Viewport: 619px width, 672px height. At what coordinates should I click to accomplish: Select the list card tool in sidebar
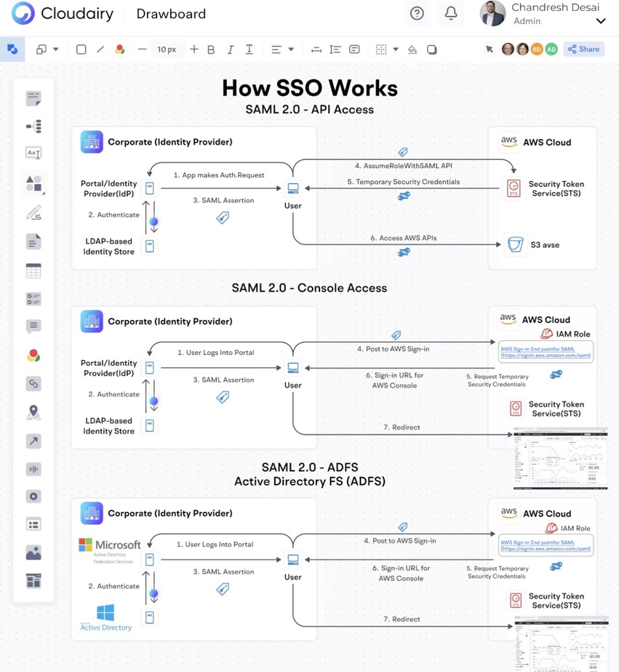pos(33,524)
